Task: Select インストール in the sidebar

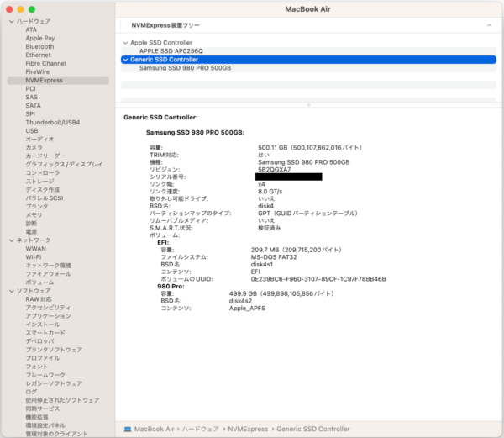Action: pos(43,325)
